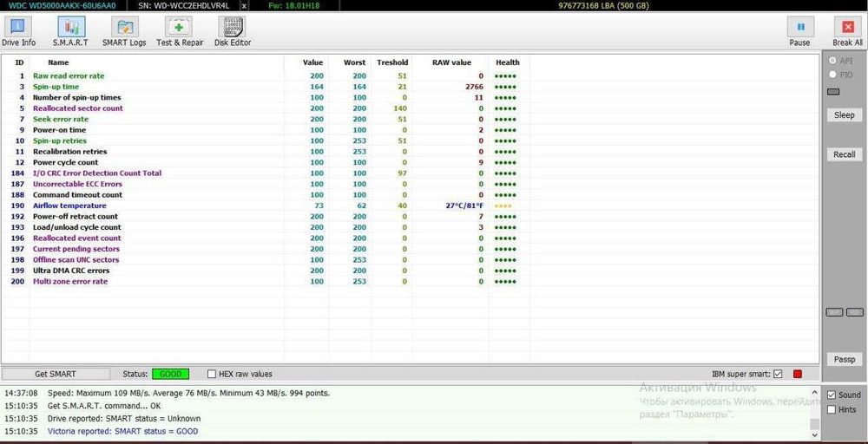Screen dimensions: 868x444
Task: Open SMART Logs view
Action: 124,31
